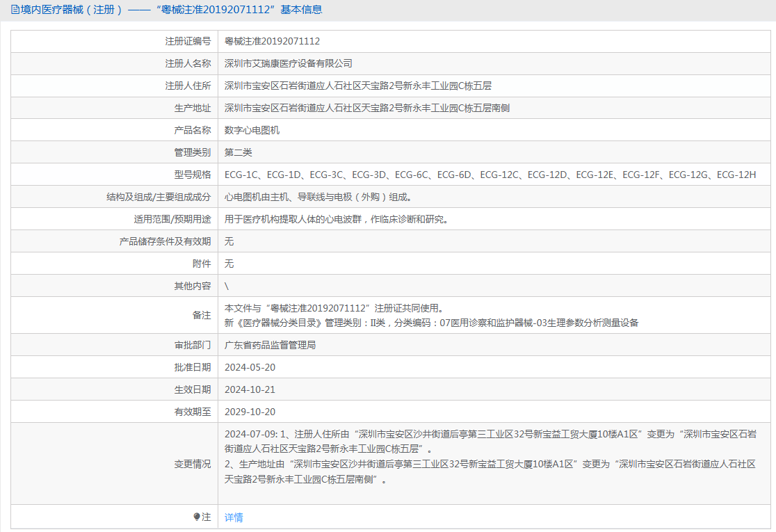Click the 适用范围/预期用途 label
The width and height of the screenshot is (776, 532).
coord(172,220)
